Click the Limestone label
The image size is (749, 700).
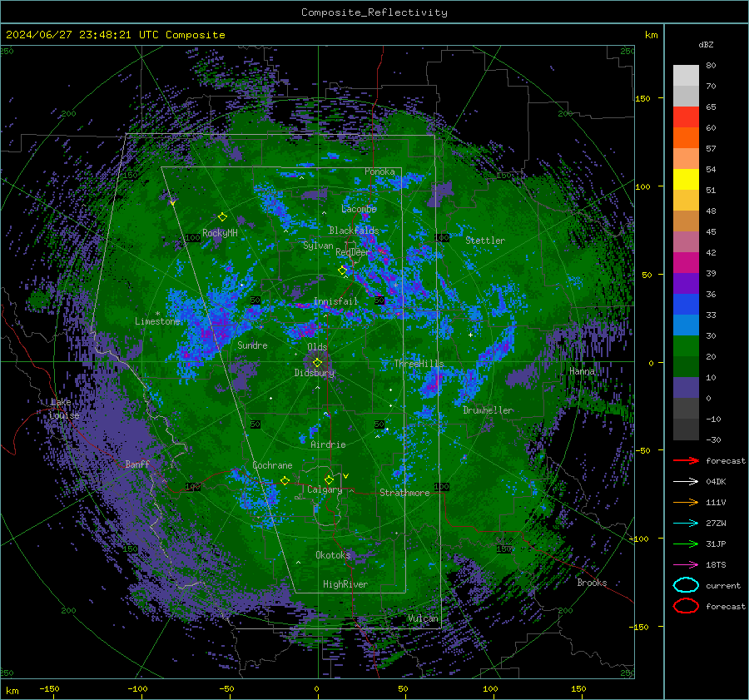(157, 321)
